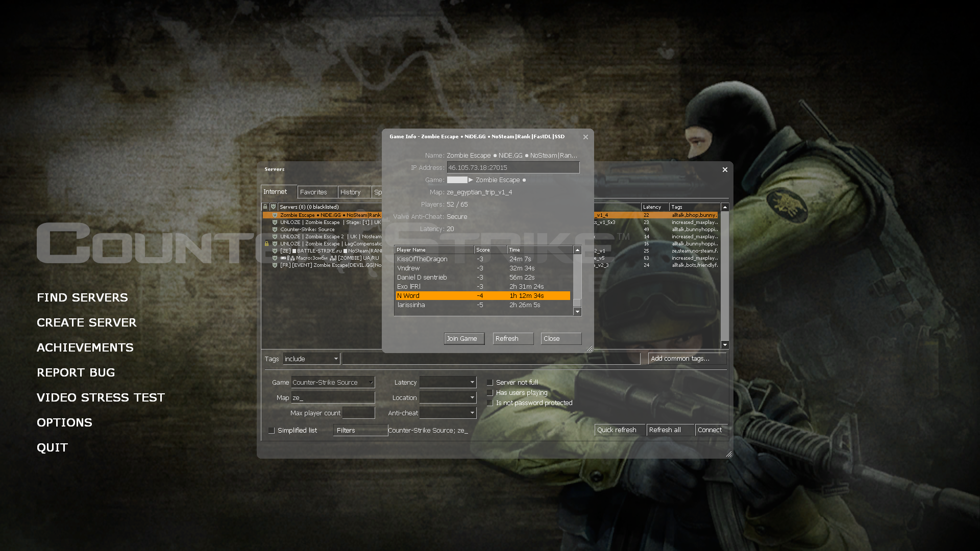The width and height of the screenshot is (980, 551).
Task: Click the Max player count field
Action: pyautogui.click(x=358, y=413)
